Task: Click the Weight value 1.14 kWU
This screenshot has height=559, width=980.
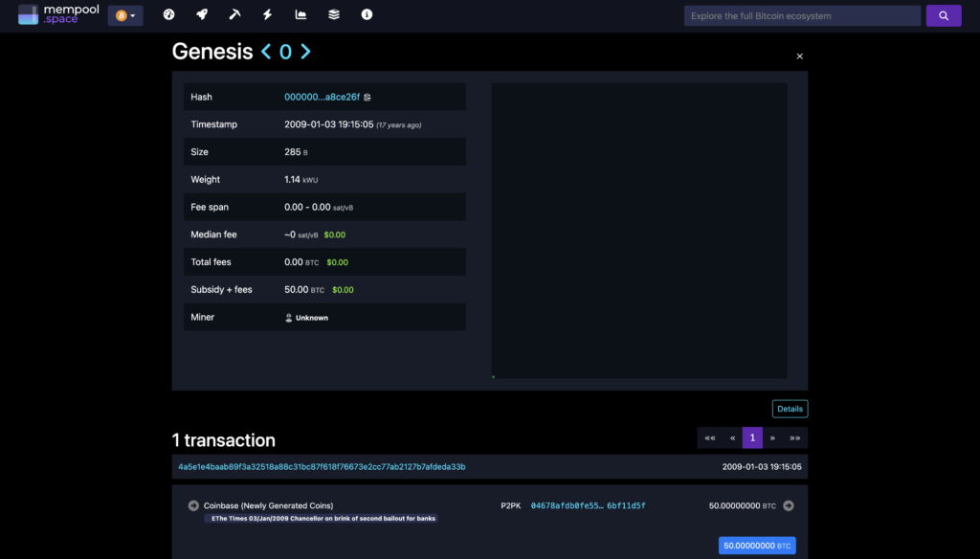Action: click(301, 179)
